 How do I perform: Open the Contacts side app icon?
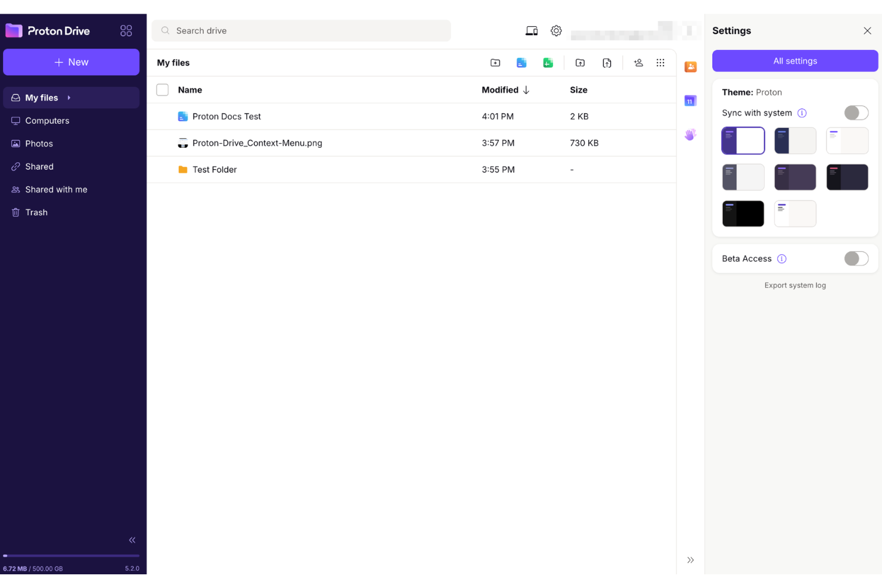(691, 67)
